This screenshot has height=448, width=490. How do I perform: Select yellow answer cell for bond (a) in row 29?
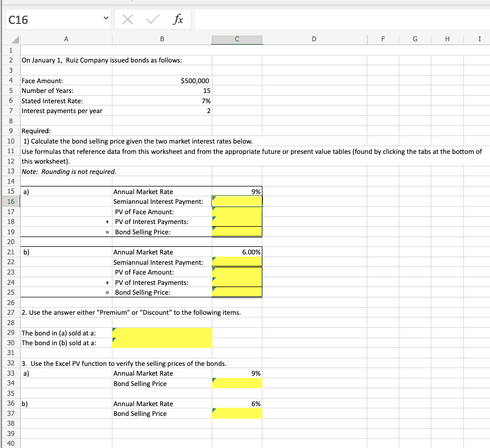click(162, 333)
